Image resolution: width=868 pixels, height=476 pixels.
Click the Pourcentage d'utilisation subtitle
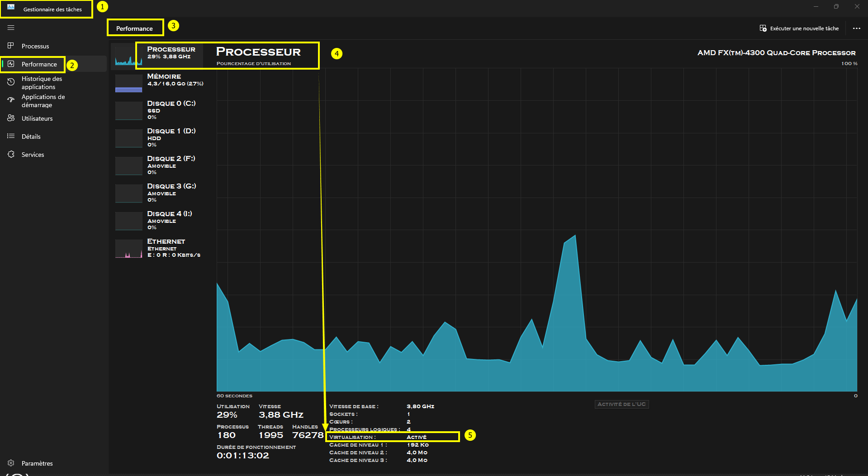[254, 64]
